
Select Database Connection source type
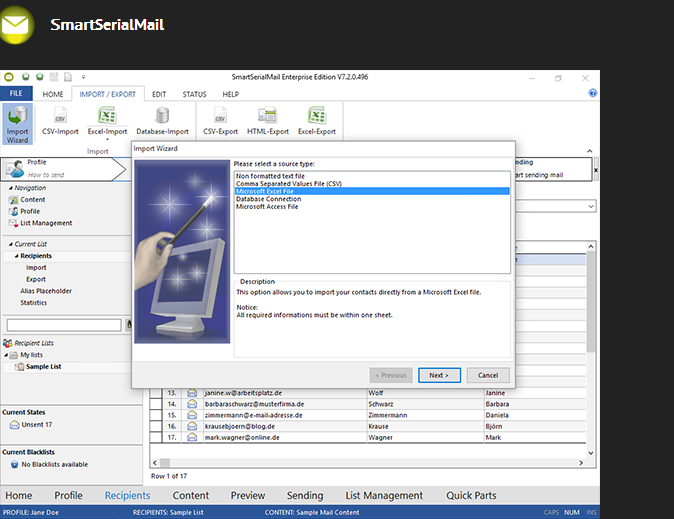372,199
